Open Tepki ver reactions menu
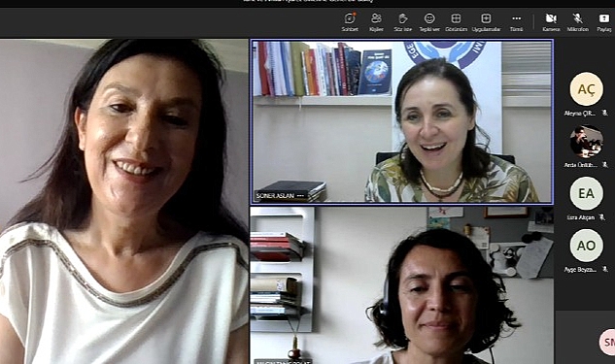Image resolution: width=615 pixels, height=364 pixels. pos(429,22)
